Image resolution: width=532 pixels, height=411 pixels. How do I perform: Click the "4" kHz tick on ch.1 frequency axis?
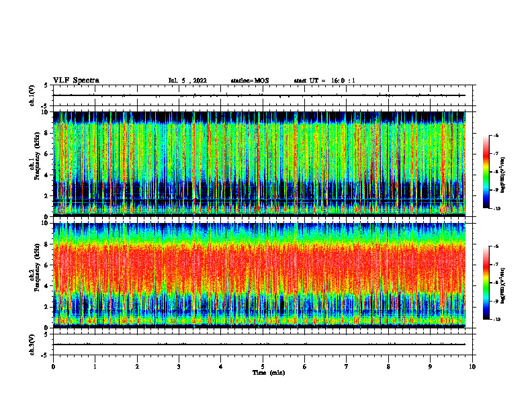(x=46, y=175)
